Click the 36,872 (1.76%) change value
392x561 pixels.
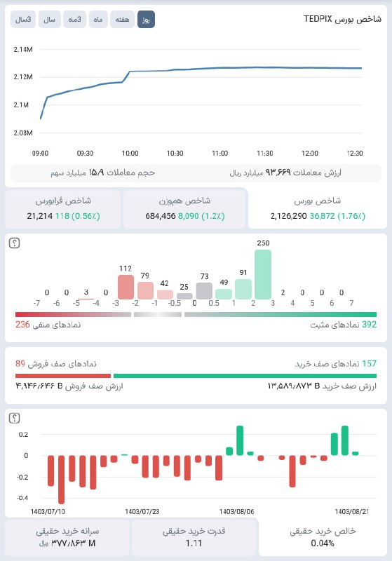337,216
